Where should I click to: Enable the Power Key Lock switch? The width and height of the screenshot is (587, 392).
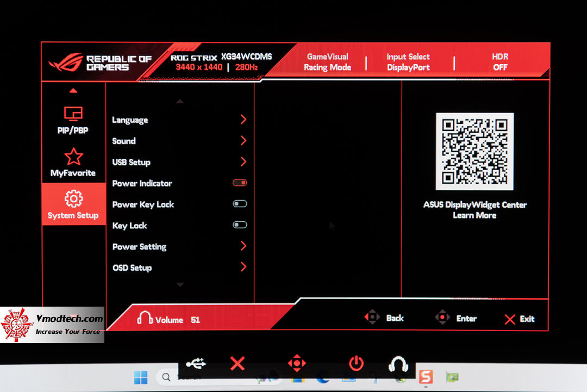(x=240, y=204)
